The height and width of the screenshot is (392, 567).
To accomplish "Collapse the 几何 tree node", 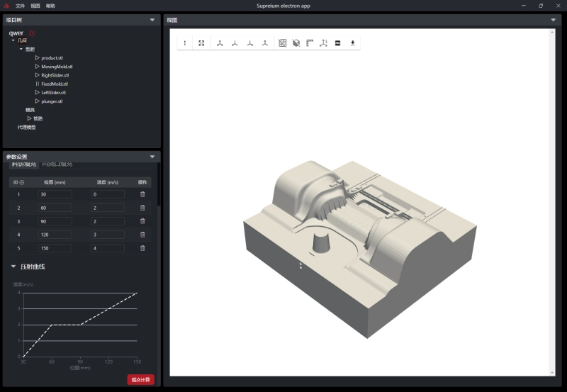I will click(13, 40).
